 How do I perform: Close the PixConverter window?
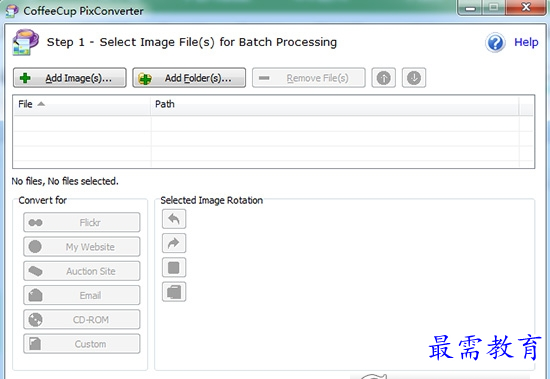(526, 8)
